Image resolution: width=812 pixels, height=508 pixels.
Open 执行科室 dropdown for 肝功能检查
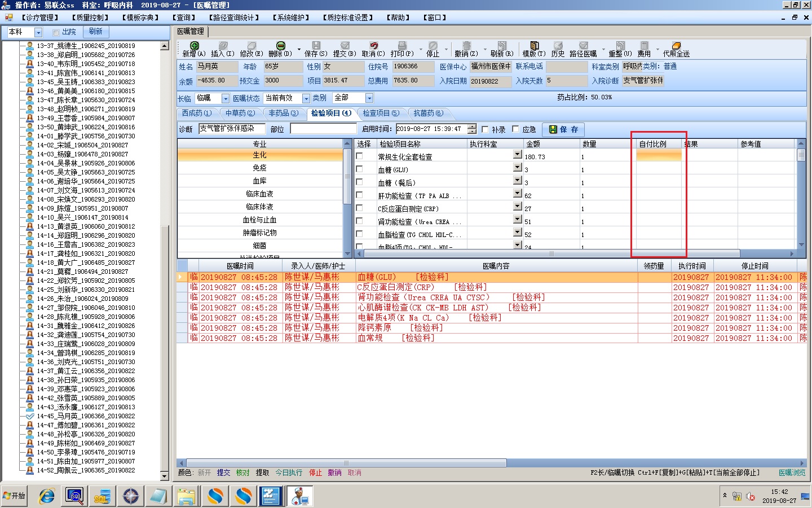click(518, 193)
